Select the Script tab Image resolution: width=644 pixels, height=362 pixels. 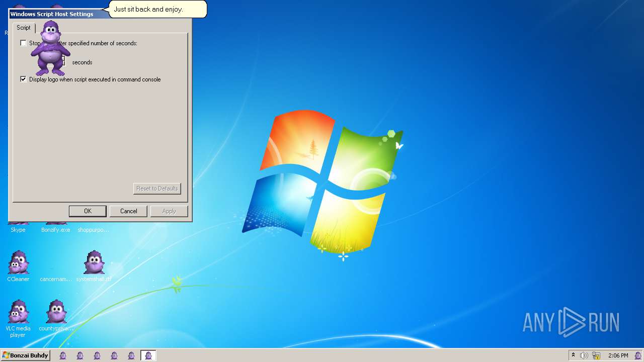pos(24,28)
